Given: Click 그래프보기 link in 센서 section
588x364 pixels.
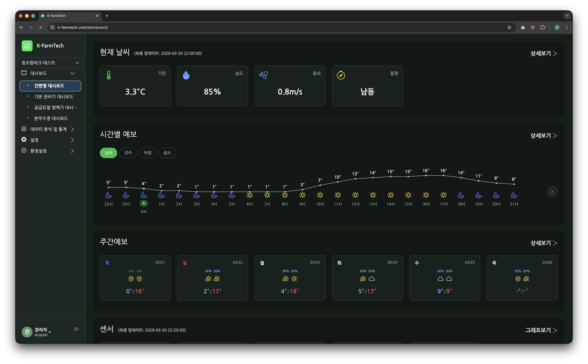Looking at the screenshot, I should (x=541, y=330).
